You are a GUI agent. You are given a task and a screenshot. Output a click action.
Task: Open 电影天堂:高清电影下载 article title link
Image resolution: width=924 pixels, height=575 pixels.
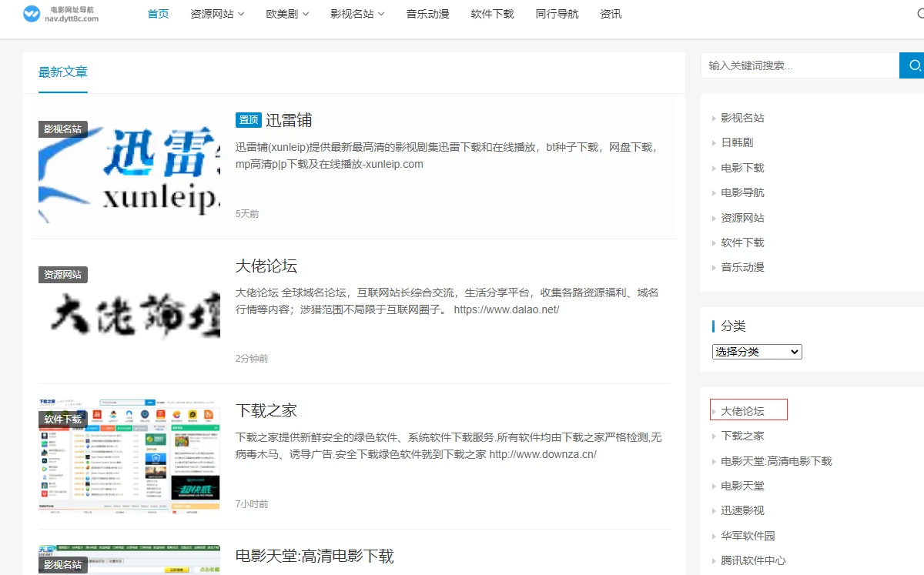(x=314, y=556)
